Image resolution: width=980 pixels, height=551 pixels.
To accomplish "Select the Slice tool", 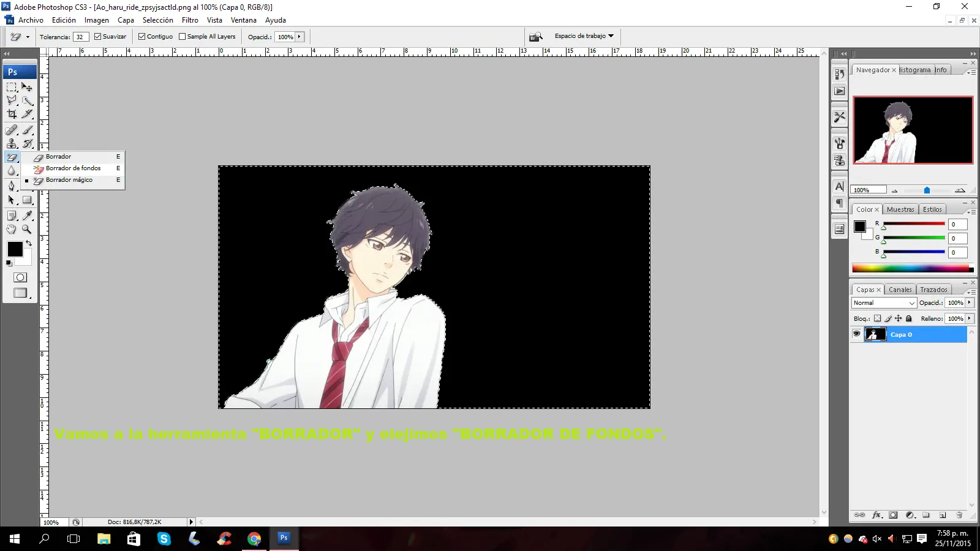I will point(27,114).
